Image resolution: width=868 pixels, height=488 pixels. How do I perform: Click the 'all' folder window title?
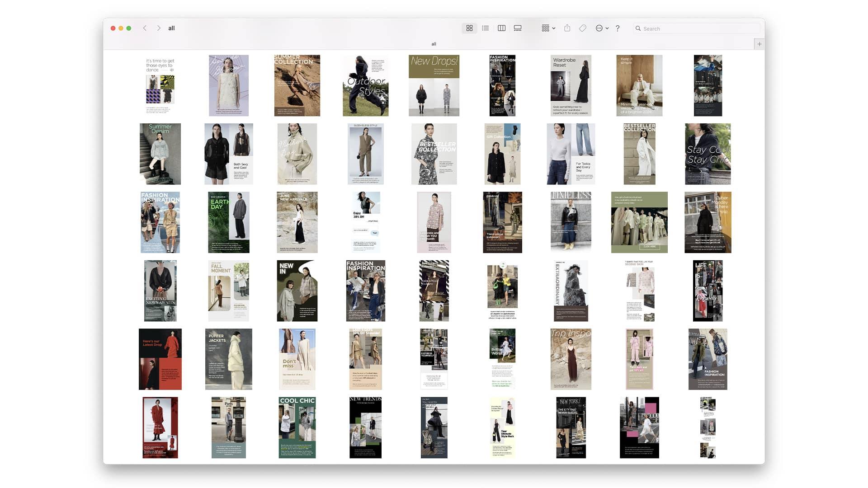[x=171, y=28]
